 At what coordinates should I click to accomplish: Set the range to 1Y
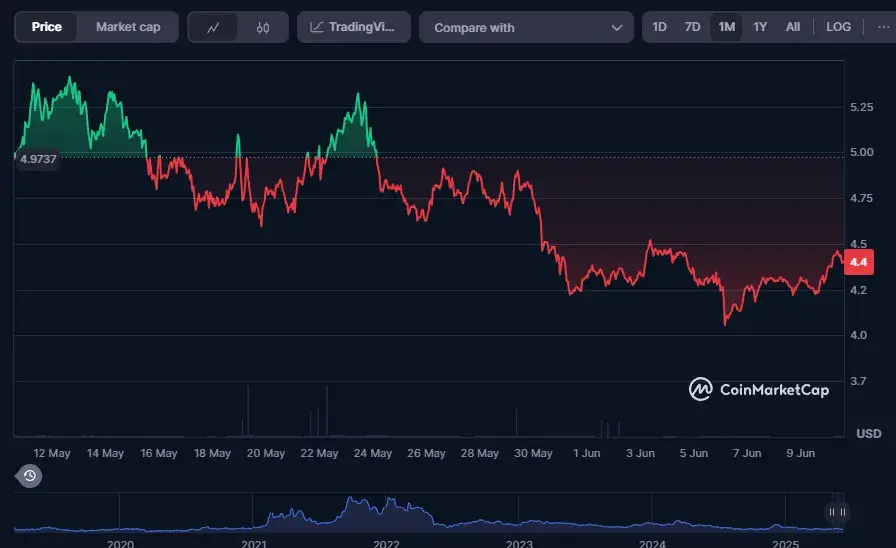759,27
